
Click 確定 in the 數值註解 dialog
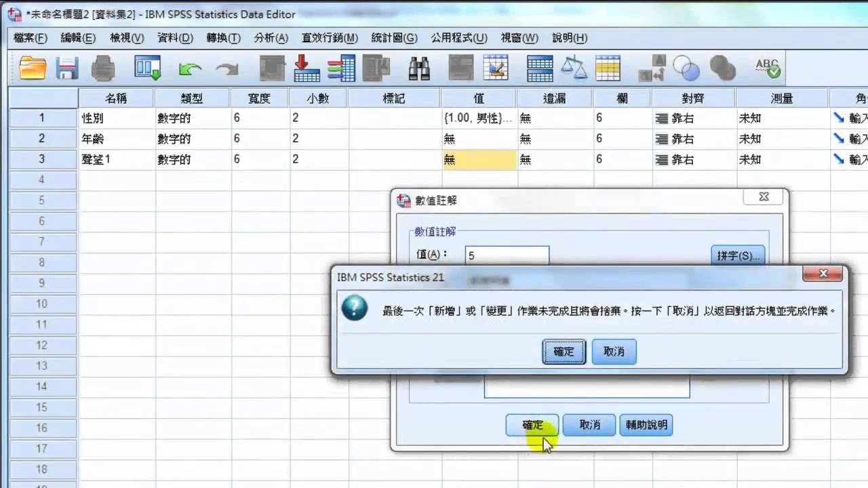coord(533,425)
